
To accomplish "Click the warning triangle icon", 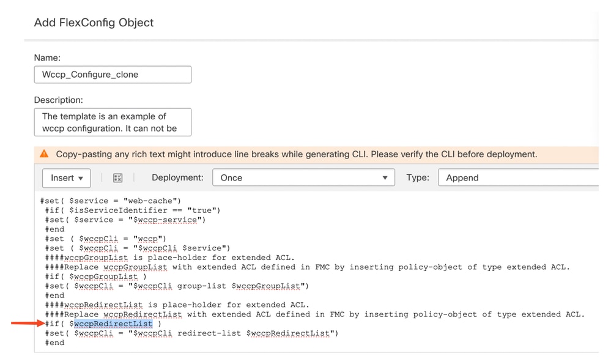I will click(45, 154).
